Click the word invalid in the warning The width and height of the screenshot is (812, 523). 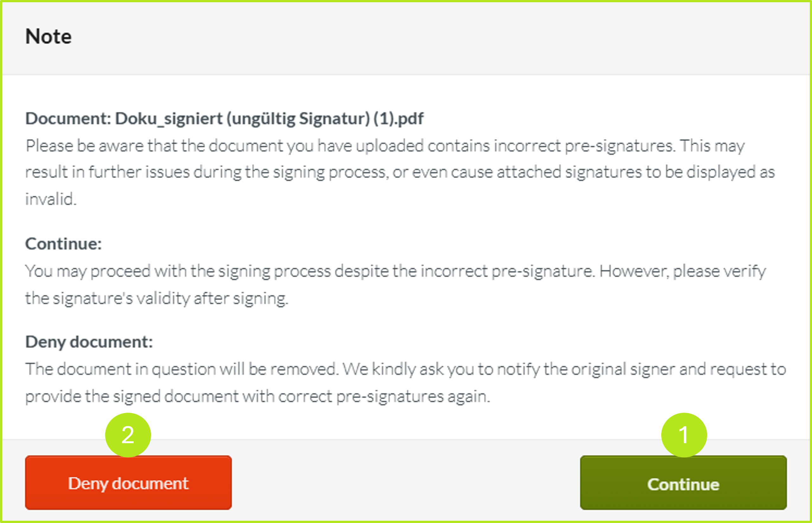tap(51, 198)
